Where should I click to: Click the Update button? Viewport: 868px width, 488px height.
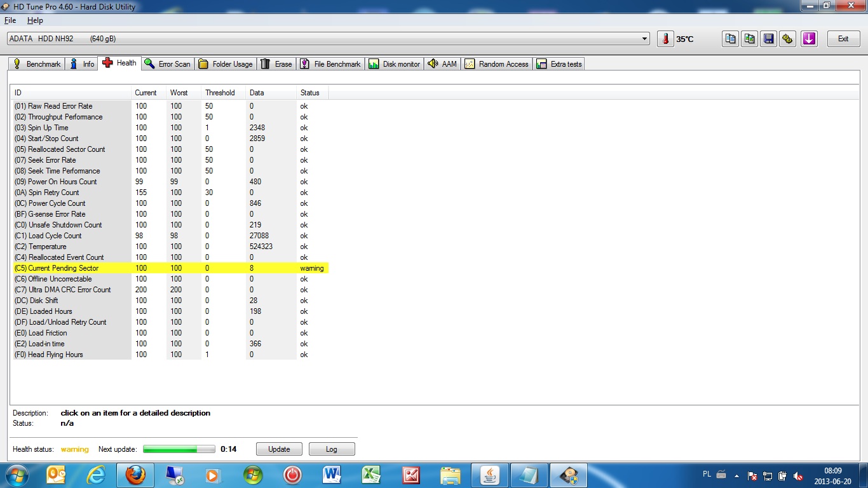[279, 449]
